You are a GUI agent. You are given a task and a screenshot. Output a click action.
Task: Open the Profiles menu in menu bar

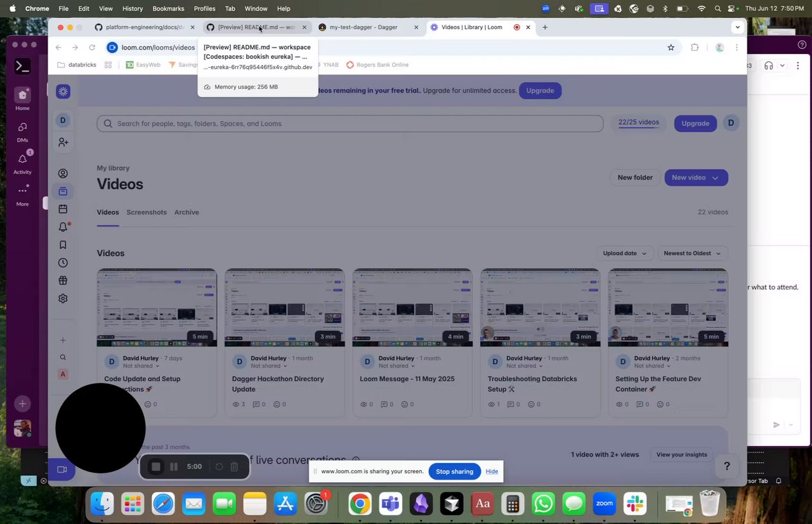point(204,8)
